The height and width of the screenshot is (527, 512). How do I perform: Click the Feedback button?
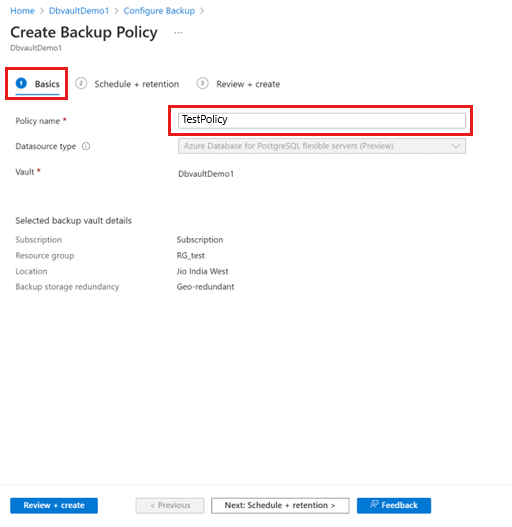point(394,505)
